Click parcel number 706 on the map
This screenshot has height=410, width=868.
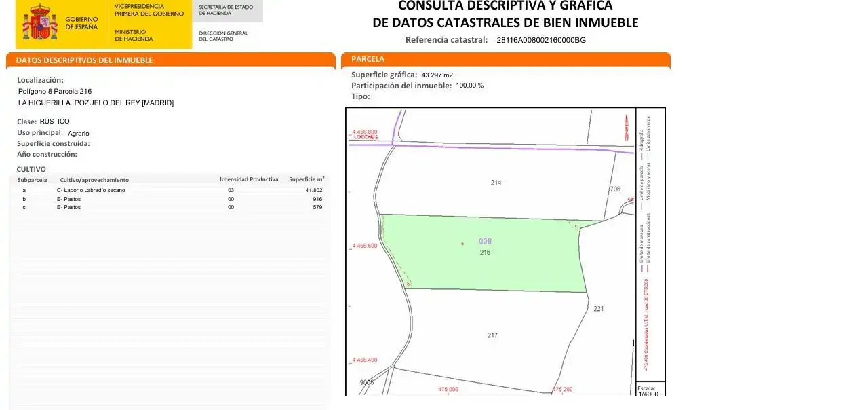click(x=615, y=189)
